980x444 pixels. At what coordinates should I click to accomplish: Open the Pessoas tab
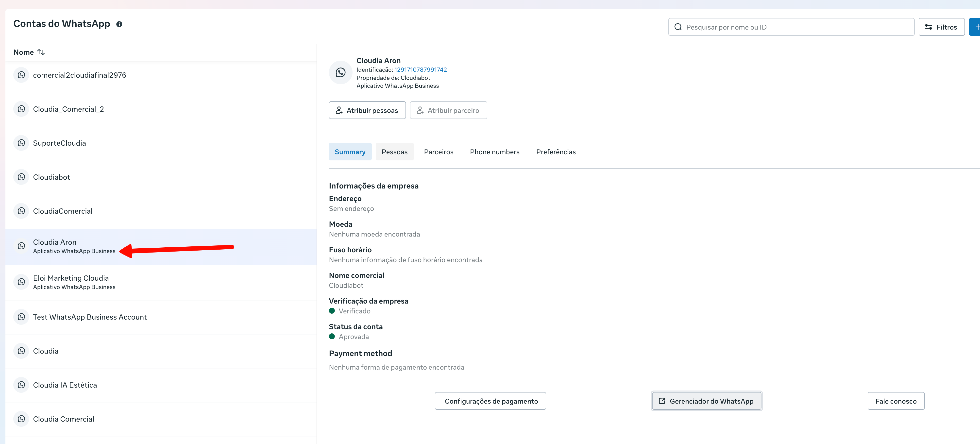pos(394,152)
